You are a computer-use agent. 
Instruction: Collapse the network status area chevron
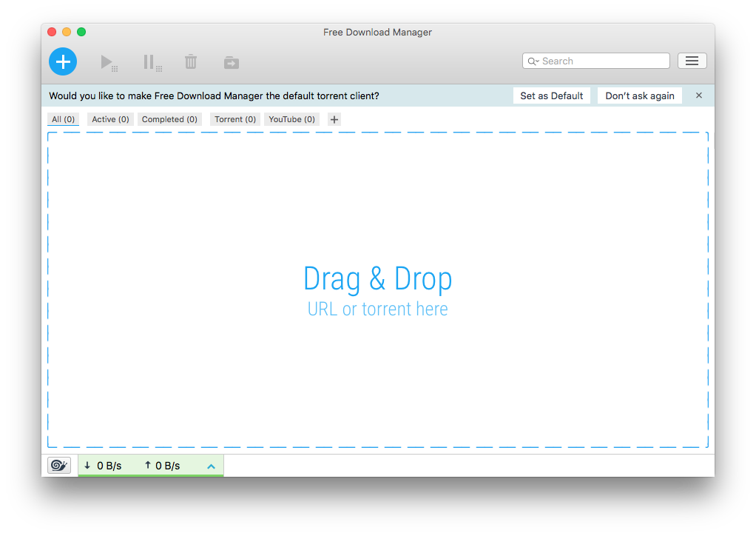coord(211,465)
